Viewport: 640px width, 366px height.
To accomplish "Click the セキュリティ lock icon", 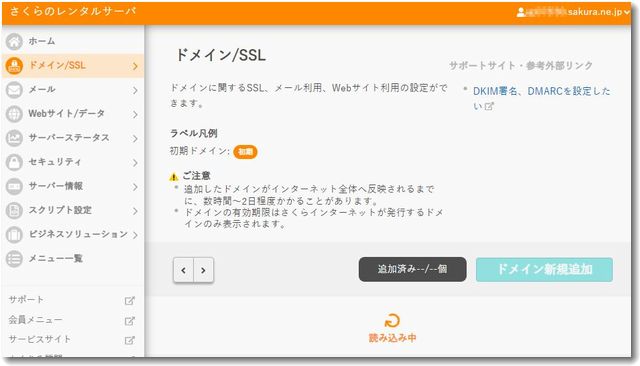I will [x=14, y=162].
